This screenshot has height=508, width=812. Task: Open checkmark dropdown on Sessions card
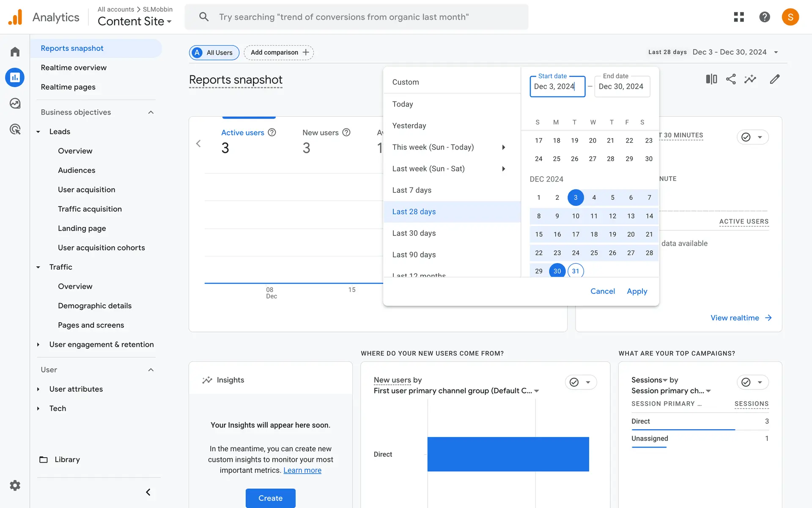[x=752, y=382]
